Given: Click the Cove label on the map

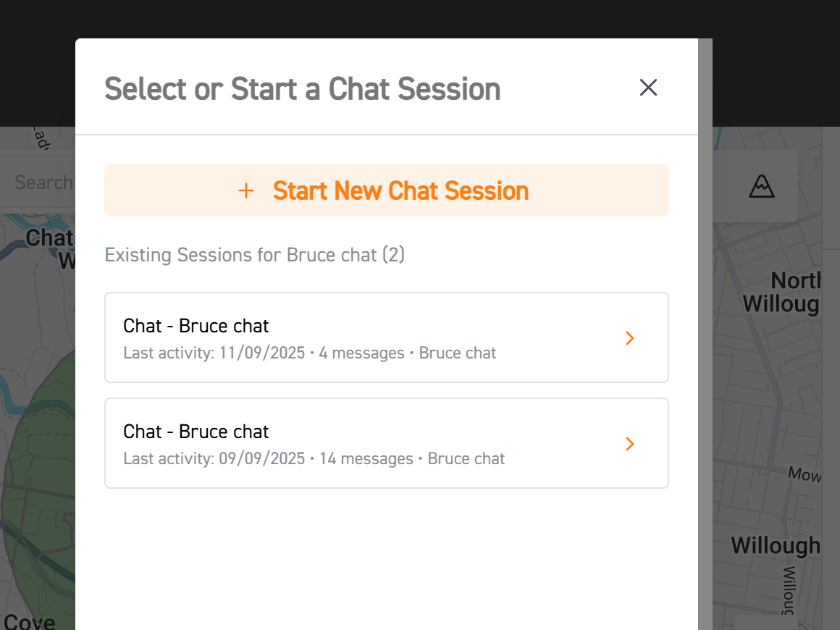Looking at the screenshot, I should 29,621.
